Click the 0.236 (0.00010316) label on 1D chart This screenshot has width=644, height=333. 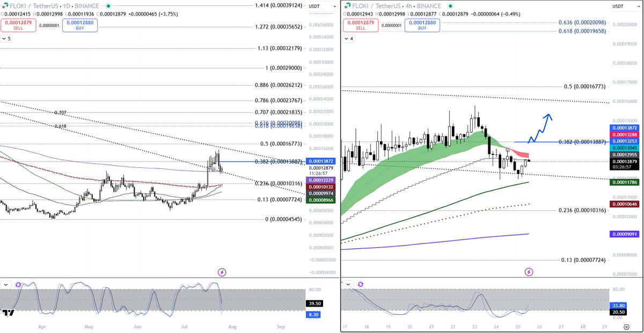[278, 183]
